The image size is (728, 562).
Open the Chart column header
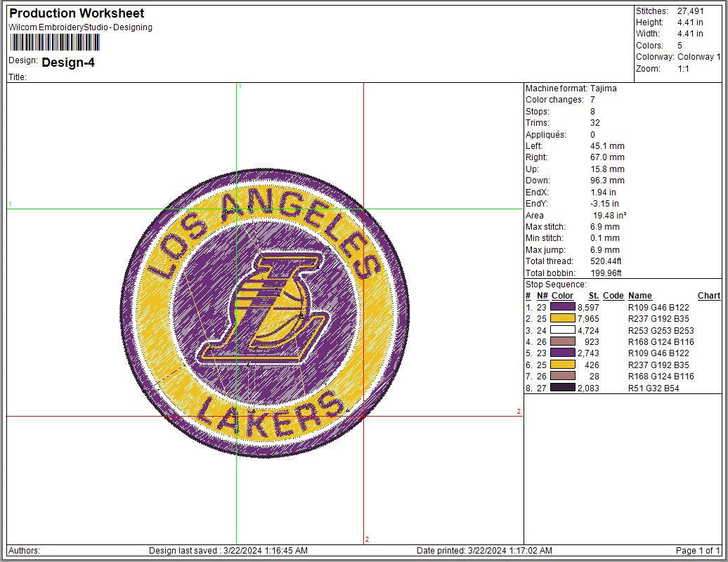pyautogui.click(x=708, y=296)
